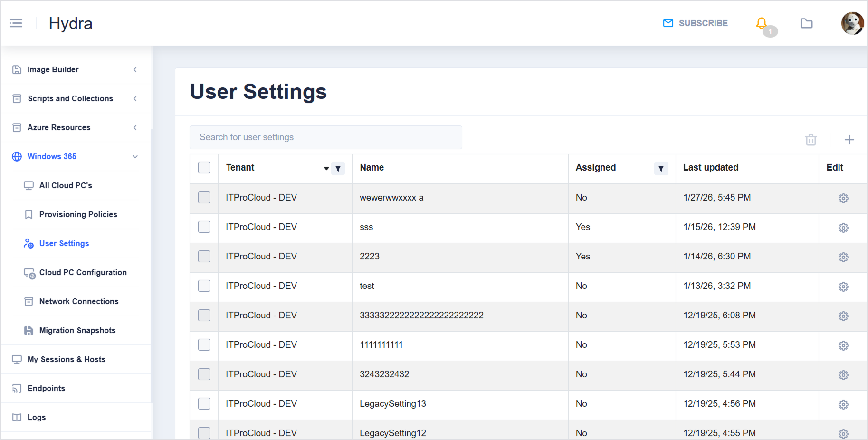The width and height of the screenshot is (868, 440).
Task: Click edit gear for 'test' row
Action: (x=843, y=287)
